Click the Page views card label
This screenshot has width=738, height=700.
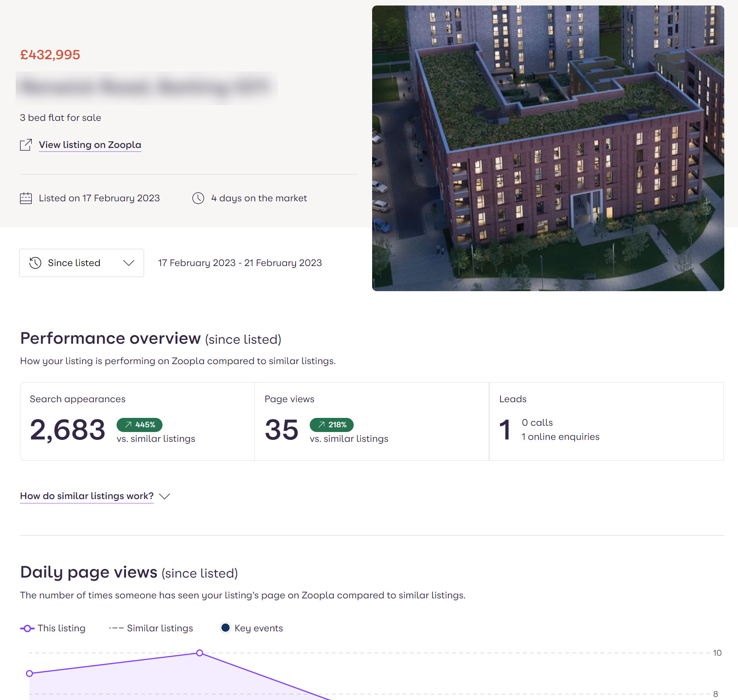point(289,399)
